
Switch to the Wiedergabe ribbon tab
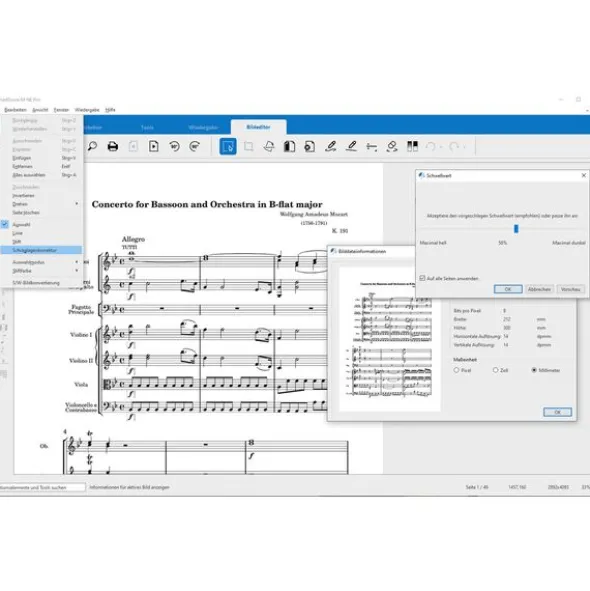pyautogui.click(x=203, y=127)
